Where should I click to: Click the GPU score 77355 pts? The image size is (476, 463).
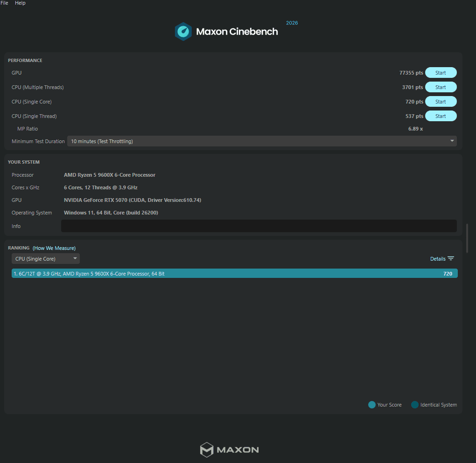(x=411, y=73)
